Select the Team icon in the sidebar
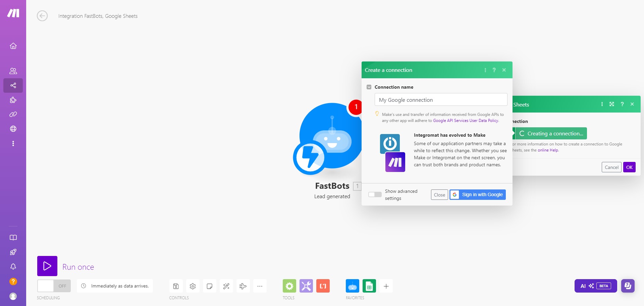 click(x=13, y=71)
